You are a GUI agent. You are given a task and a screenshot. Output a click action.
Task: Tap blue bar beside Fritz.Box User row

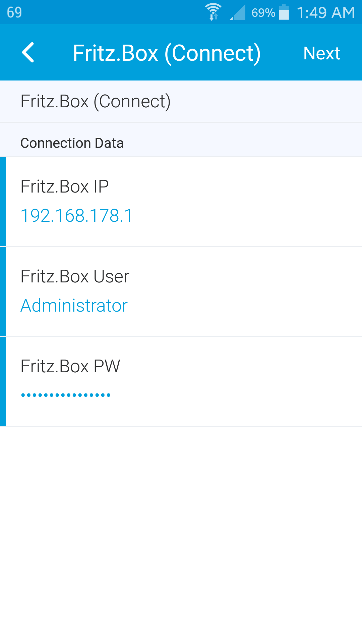pyautogui.click(x=3, y=291)
